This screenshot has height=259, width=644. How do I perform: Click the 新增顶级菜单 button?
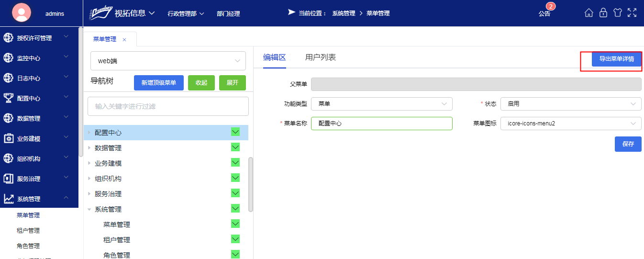pos(159,83)
